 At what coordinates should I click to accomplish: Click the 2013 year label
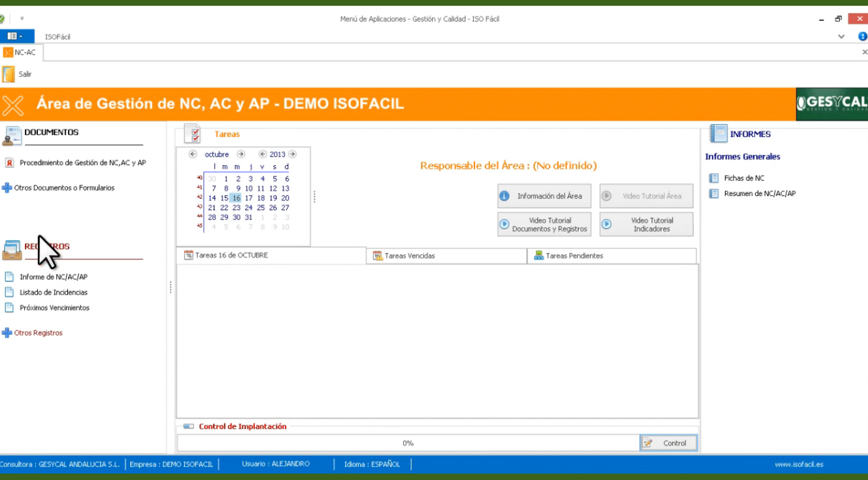(x=278, y=155)
